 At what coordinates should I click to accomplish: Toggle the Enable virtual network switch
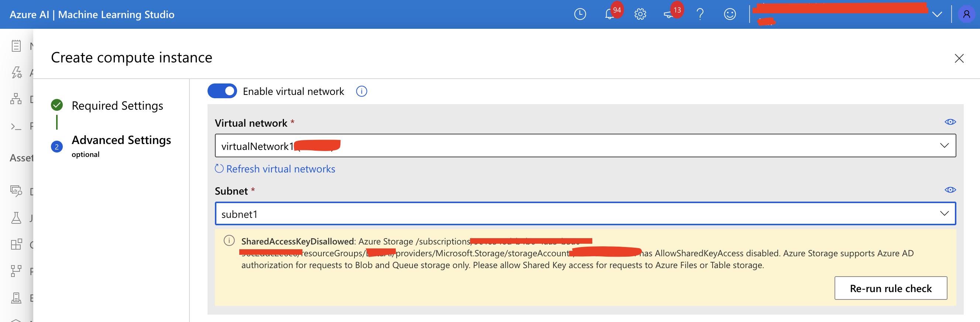pyautogui.click(x=222, y=91)
